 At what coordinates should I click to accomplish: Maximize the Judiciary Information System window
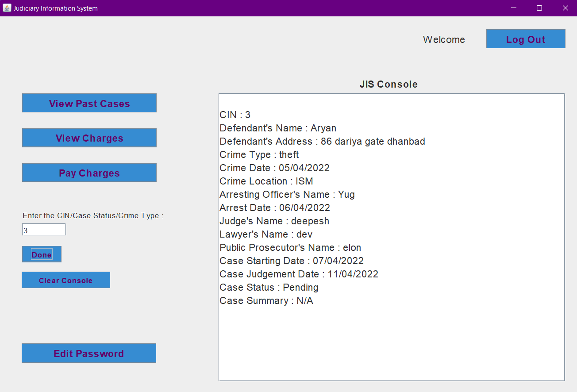coord(539,8)
